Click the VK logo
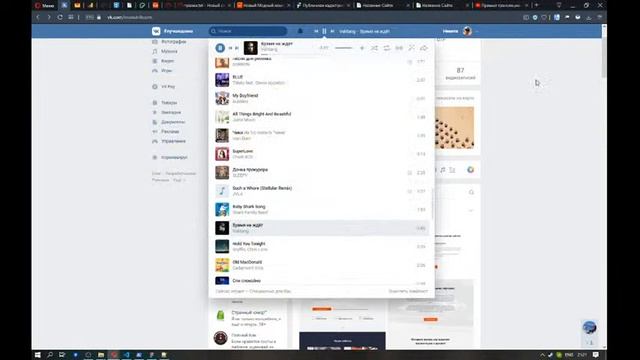Image resolution: width=640 pixels, height=360 pixels. (156, 31)
